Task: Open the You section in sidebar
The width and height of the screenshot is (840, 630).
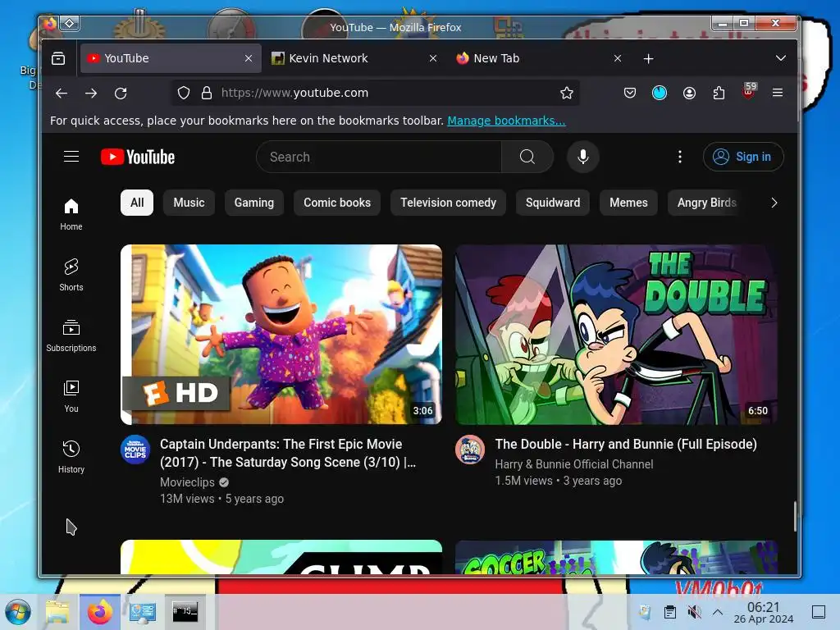Action: click(x=71, y=396)
